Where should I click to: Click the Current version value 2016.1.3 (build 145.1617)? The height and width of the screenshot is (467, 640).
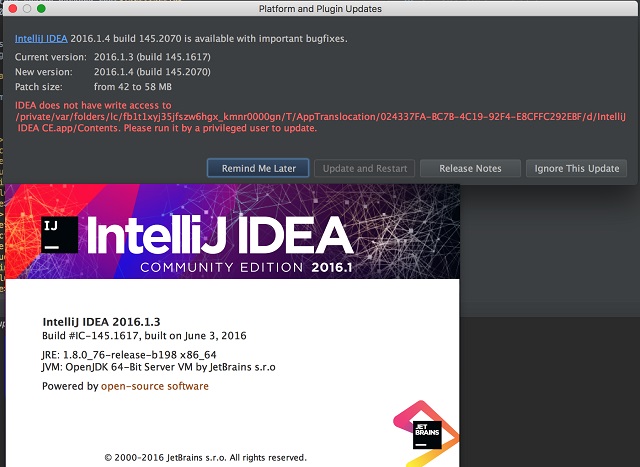coord(152,57)
